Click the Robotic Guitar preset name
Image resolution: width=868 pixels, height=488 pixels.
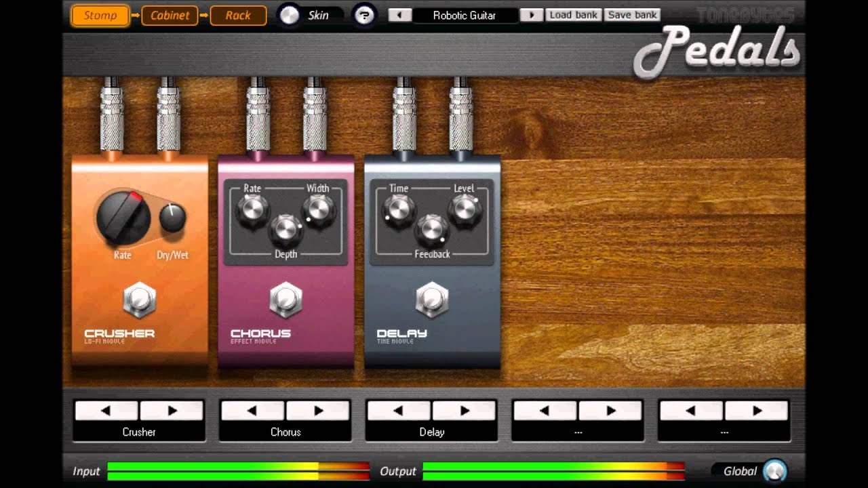coord(465,15)
